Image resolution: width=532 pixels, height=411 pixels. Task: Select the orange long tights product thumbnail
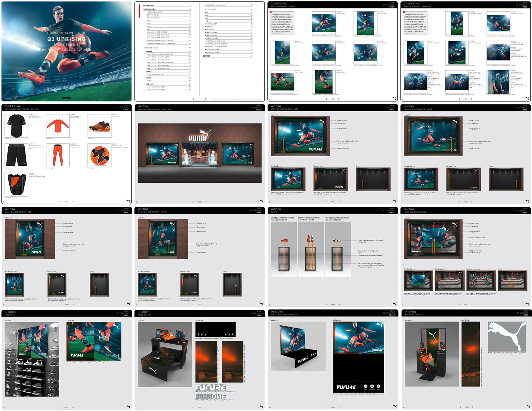[x=58, y=155]
